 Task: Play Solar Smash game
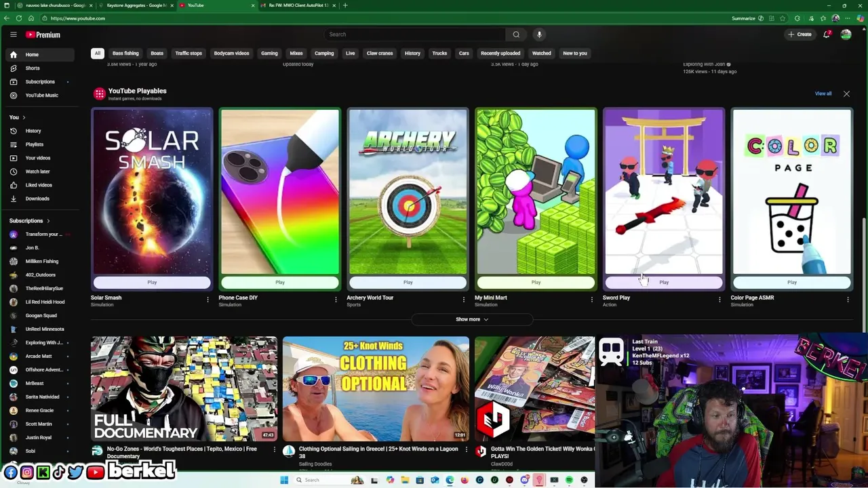pyautogui.click(x=152, y=283)
